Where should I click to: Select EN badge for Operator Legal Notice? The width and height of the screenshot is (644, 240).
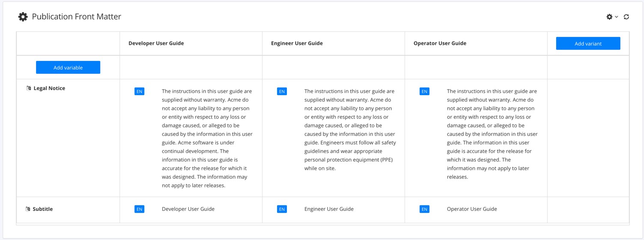(x=424, y=91)
